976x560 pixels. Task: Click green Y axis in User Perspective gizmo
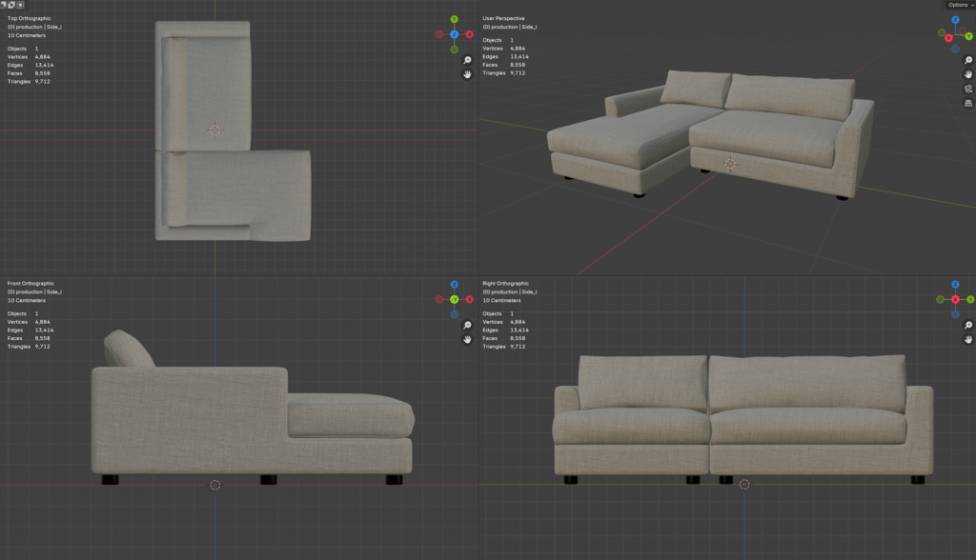click(x=969, y=36)
